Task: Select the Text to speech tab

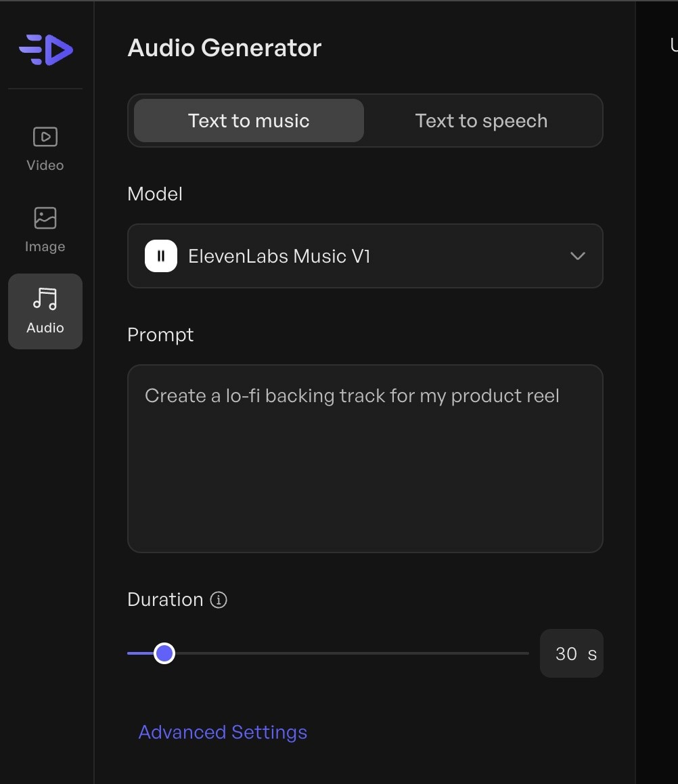Action: click(x=481, y=121)
